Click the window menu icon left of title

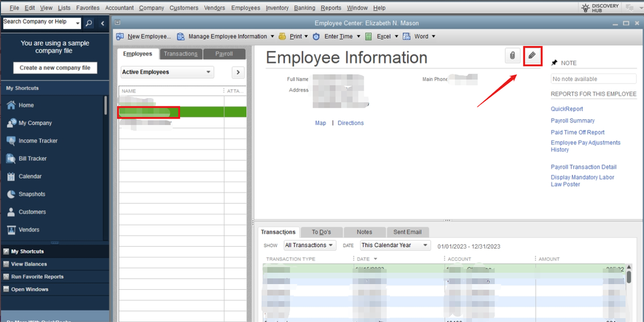[117, 23]
